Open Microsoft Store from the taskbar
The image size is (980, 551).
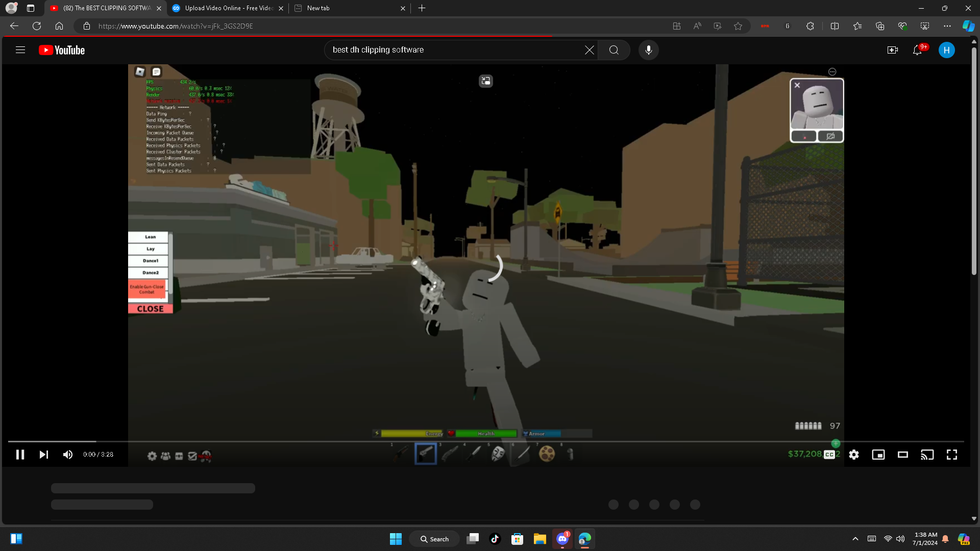tap(518, 539)
